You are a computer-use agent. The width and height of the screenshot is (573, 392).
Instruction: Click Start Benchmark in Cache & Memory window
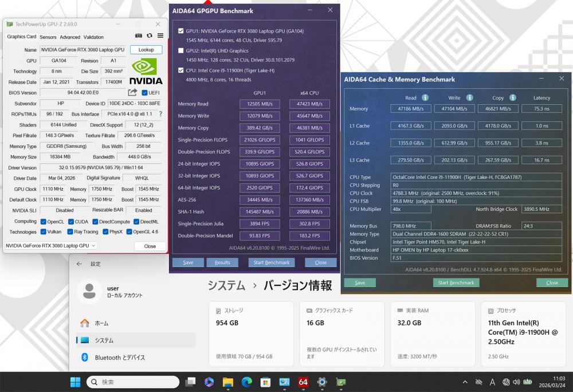click(x=456, y=283)
